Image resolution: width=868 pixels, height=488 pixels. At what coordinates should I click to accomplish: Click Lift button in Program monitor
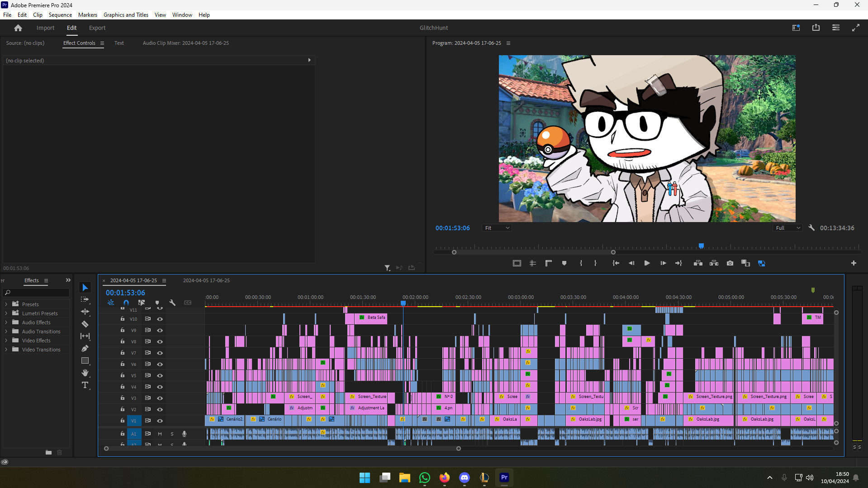pyautogui.click(x=698, y=263)
